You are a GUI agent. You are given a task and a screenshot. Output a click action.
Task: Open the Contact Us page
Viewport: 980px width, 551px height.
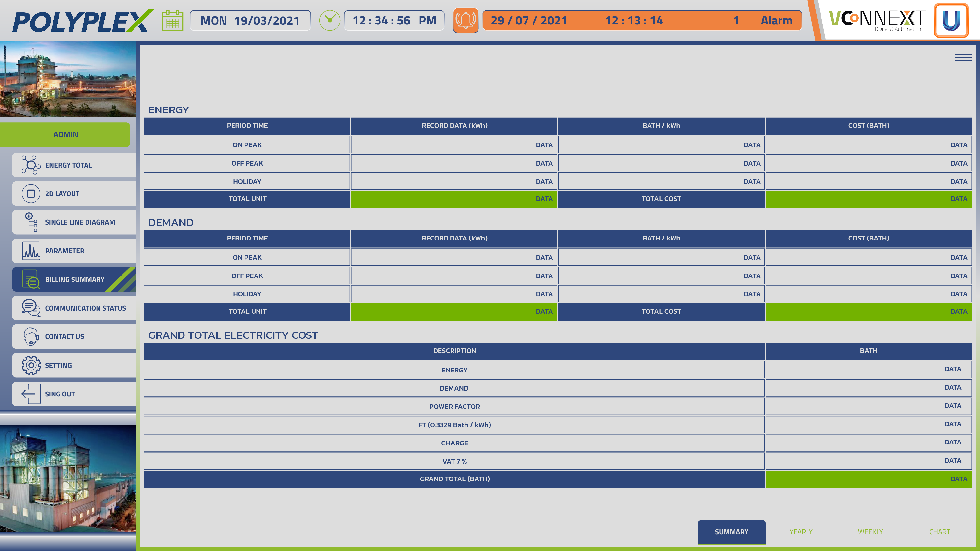74,336
